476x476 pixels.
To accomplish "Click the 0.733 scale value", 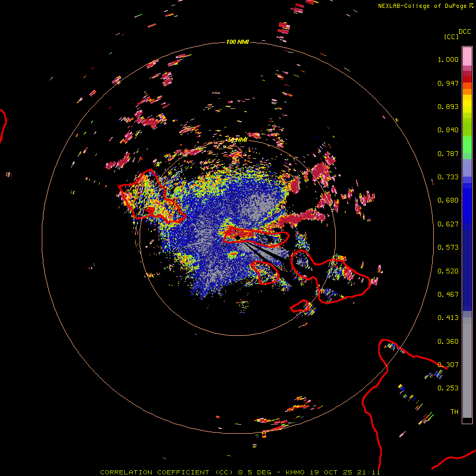I will click(x=448, y=177).
